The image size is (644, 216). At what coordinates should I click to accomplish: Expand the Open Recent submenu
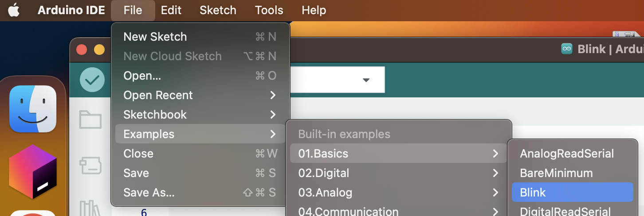pos(200,95)
